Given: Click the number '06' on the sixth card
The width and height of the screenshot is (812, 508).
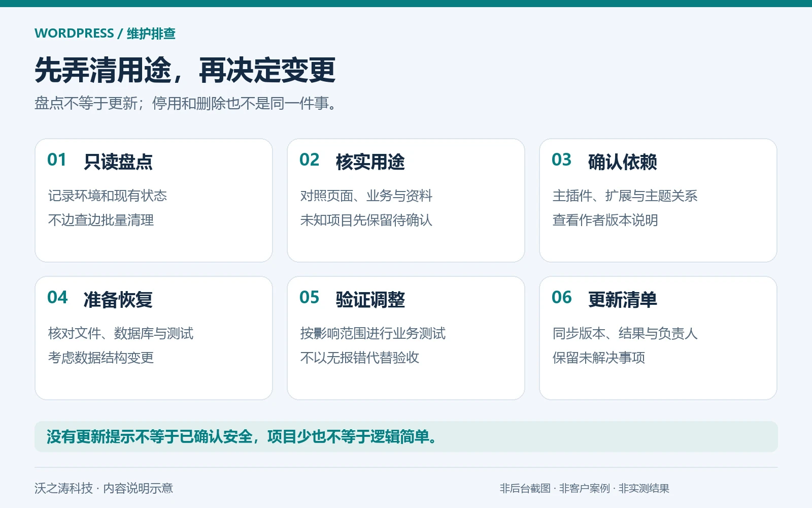Looking at the screenshot, I should tap(562, 298).
